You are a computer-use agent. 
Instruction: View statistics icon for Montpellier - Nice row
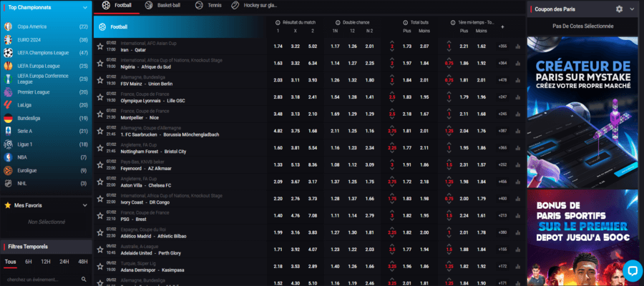coord(517,114)
